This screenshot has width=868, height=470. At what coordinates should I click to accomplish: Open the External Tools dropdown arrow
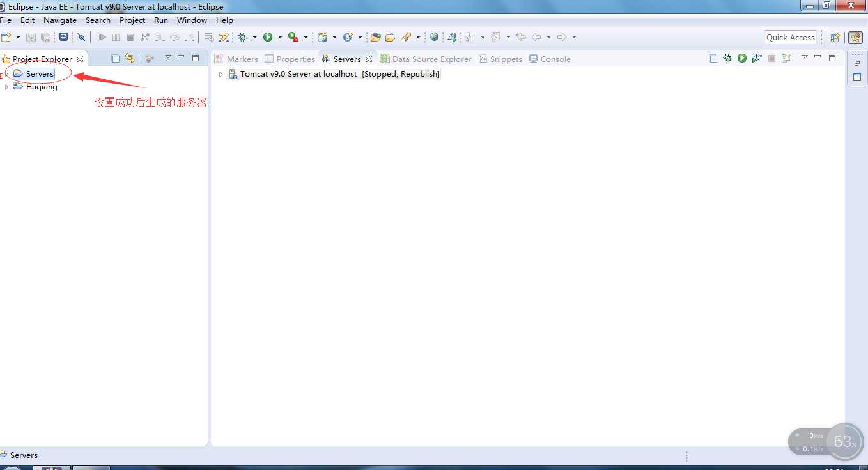[306, 37]
